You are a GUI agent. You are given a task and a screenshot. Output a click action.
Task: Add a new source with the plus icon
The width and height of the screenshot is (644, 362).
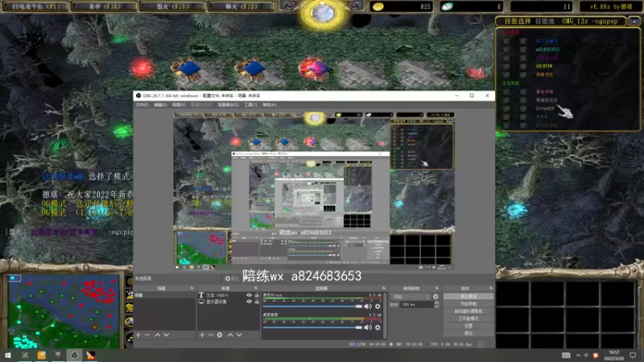(202, 335)
